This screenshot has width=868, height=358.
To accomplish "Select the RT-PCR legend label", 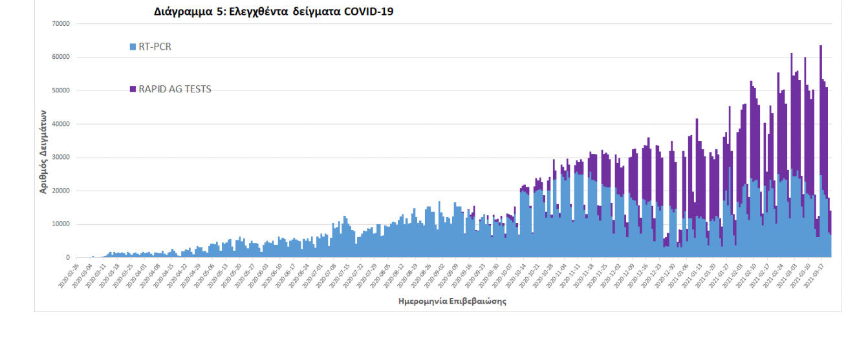I will pos(155,47).
